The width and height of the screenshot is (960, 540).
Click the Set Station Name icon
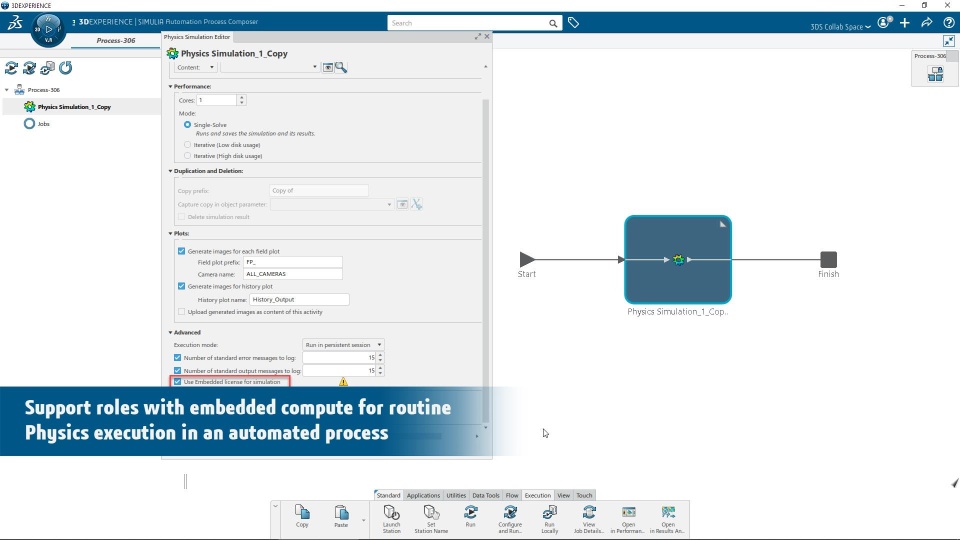pyautogui.click(x=431, y=512)
